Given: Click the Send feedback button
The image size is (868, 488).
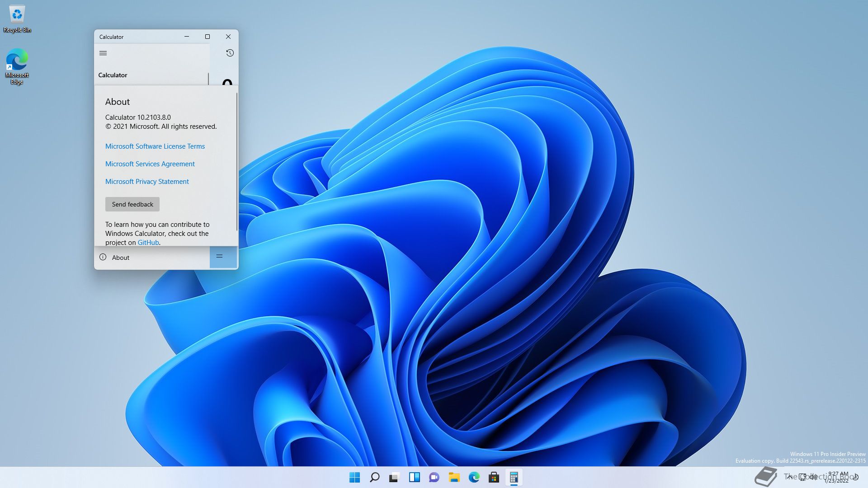Looking at the screenshot, I should (132, 204).
